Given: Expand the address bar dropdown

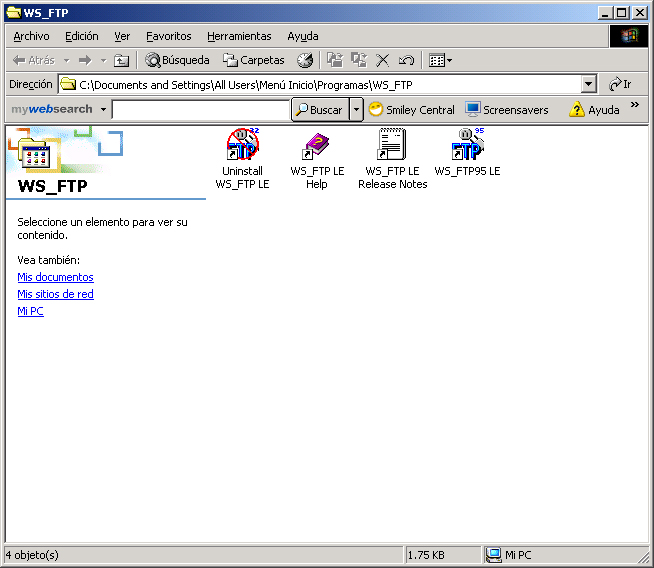Looking at the screenshot, I should coord(588,84).
